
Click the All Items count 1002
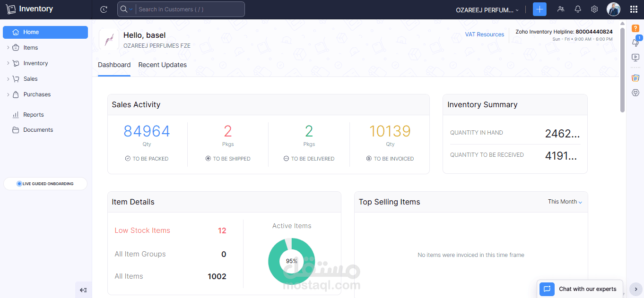coord(217,277)
